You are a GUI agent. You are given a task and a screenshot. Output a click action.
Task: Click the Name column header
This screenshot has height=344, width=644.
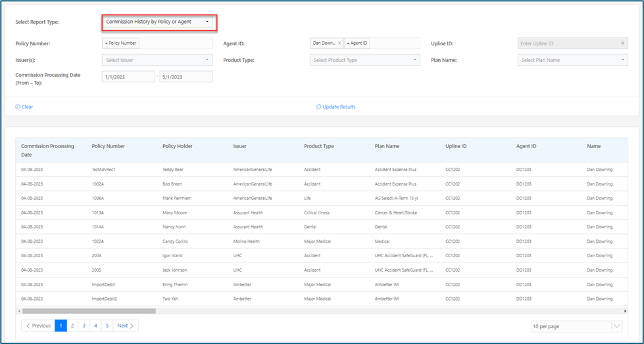[x=593, y=146]
